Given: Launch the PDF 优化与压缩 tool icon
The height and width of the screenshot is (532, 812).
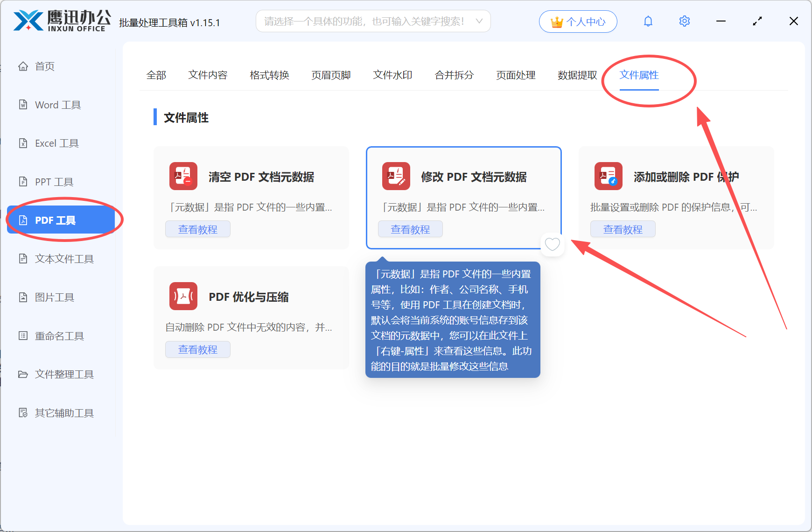Looking at the screenshot, I should coord(183,296).
